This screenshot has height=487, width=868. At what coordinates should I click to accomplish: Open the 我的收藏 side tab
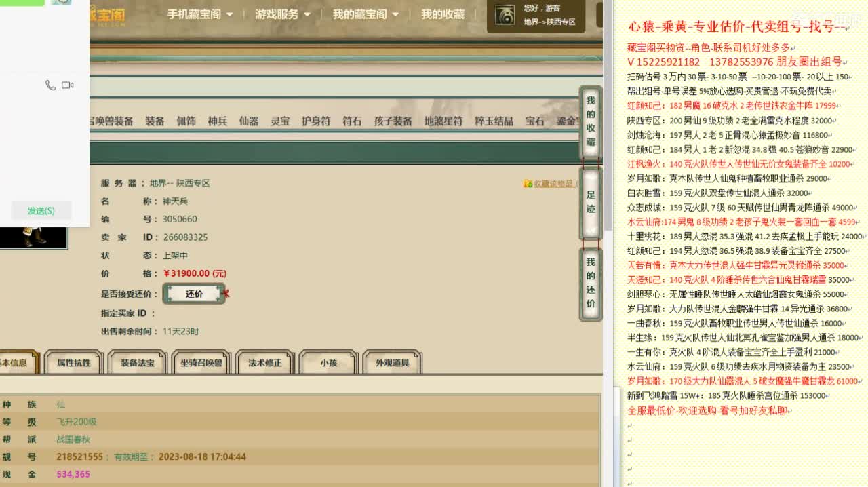point(591,122)
